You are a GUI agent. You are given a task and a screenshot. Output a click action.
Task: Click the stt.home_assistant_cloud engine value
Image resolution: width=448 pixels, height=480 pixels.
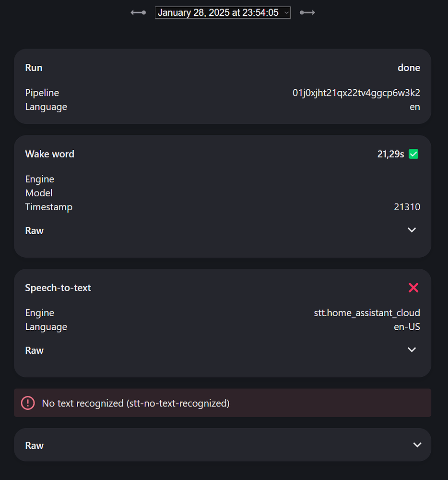click(367, 312)
